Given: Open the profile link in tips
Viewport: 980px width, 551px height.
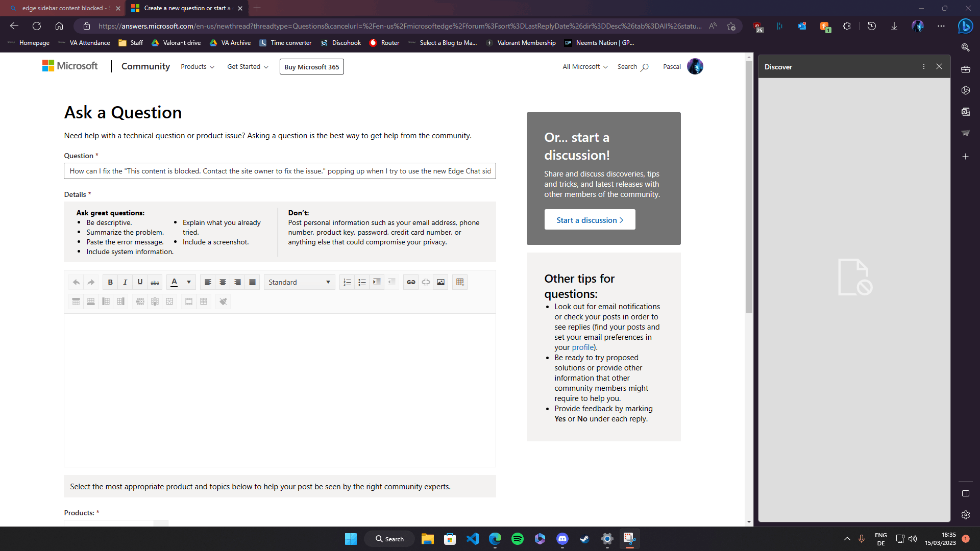Looking at the screenshot, I should pos(582,347).
